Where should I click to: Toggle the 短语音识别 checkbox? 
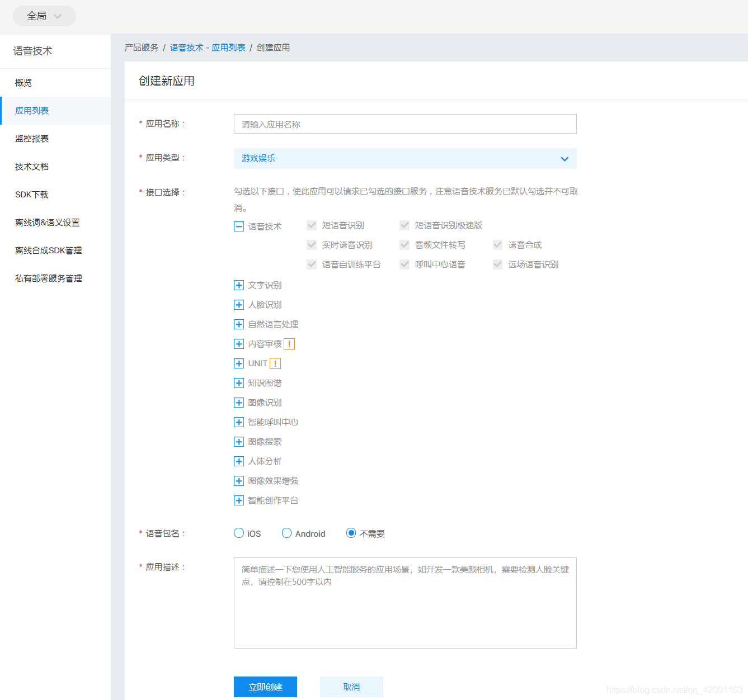[312, 225]
